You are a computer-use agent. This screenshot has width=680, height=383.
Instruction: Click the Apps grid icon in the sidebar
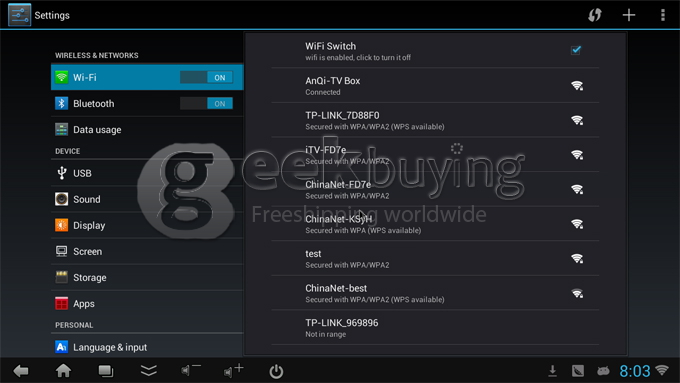61,303
